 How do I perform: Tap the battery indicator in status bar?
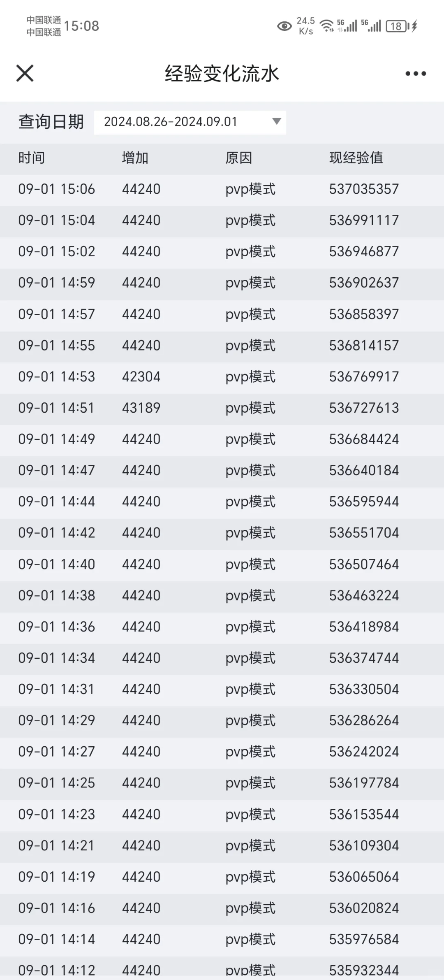(x=397, y=26)
